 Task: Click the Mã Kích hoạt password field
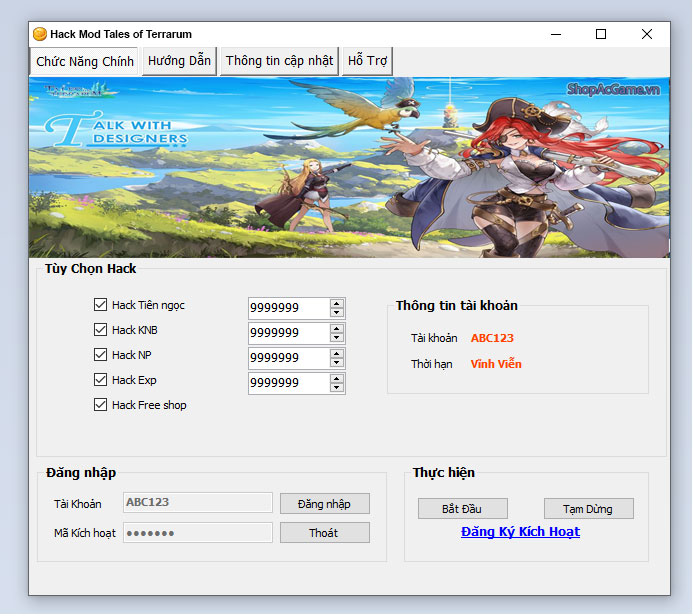coord(198,533)
